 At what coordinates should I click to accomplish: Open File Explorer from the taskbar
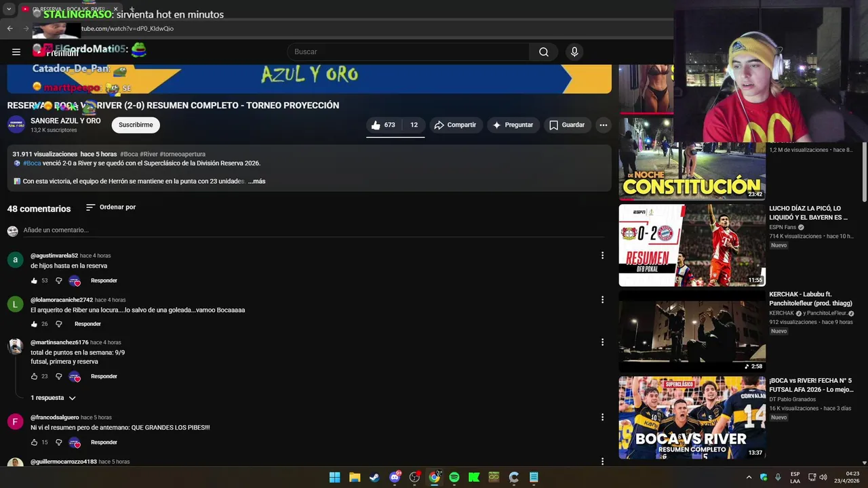click(355, 477)
